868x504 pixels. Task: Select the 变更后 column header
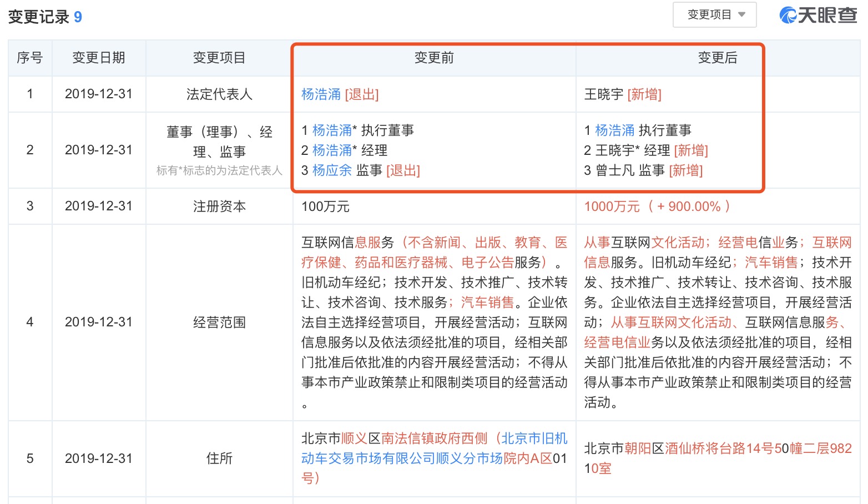718,58
